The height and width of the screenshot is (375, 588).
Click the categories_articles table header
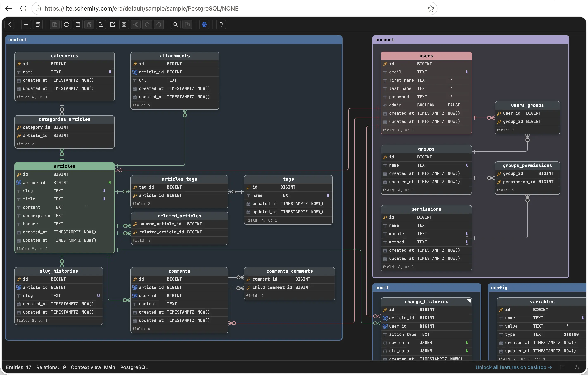pos(64,119)
